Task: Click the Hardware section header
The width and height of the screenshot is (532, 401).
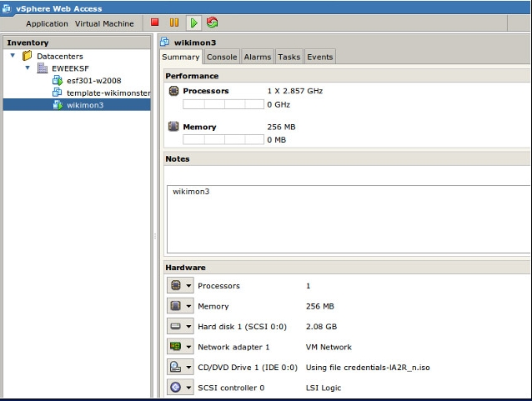Action: click(x=347, y=268)
